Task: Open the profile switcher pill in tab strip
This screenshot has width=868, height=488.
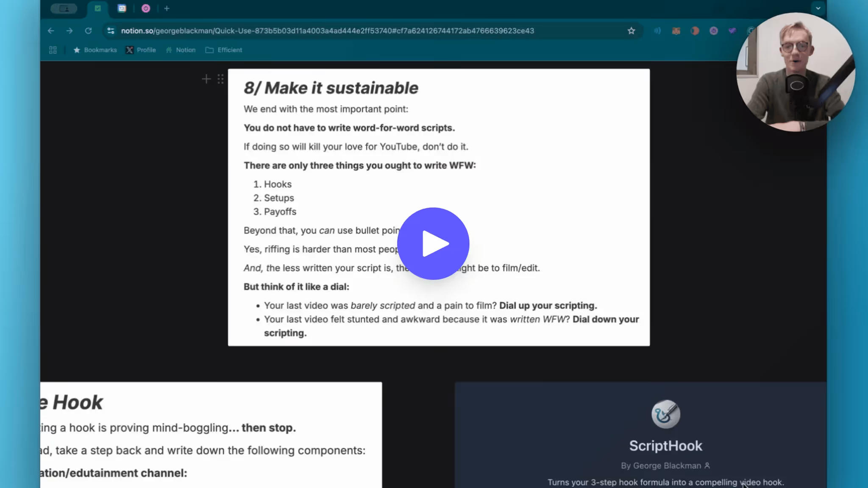Action: click(64, 8)
